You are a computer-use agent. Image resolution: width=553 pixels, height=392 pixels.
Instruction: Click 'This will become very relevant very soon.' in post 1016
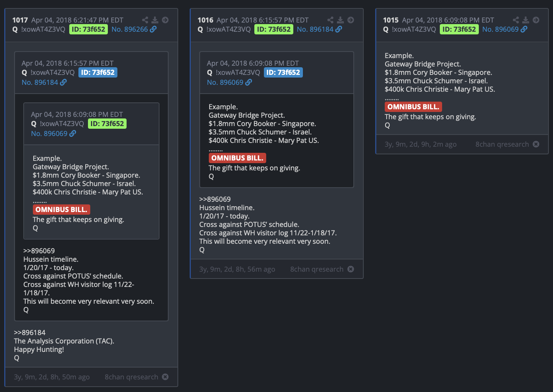(x=265, y=241)
